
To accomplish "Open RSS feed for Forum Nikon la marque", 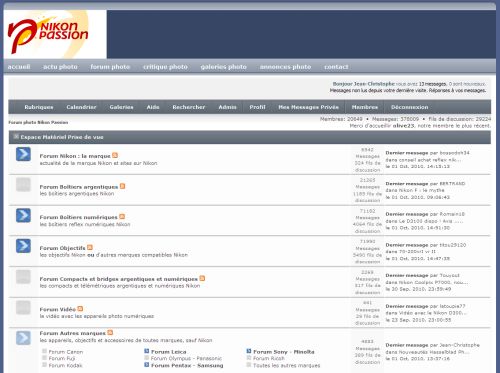I will coord(115,155).
